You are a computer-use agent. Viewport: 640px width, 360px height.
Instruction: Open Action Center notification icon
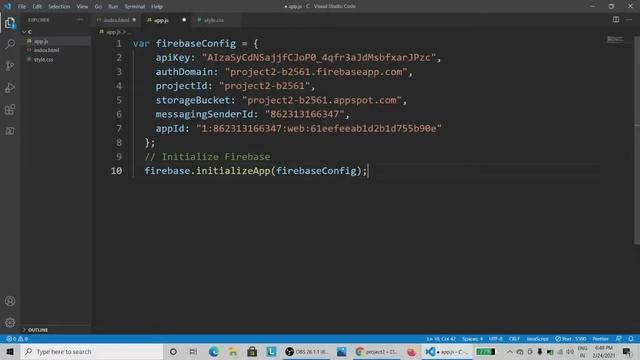[x=627, y=351]
